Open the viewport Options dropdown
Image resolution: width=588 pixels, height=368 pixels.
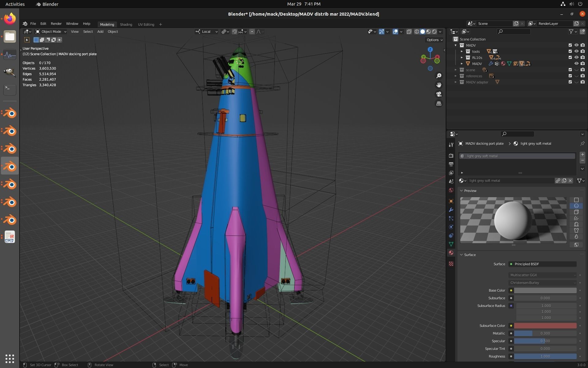pos(434,40)
